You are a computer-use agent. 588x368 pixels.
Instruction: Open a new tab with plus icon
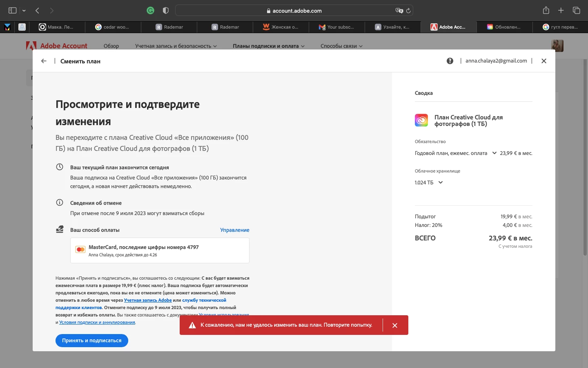tap(561, 11)
